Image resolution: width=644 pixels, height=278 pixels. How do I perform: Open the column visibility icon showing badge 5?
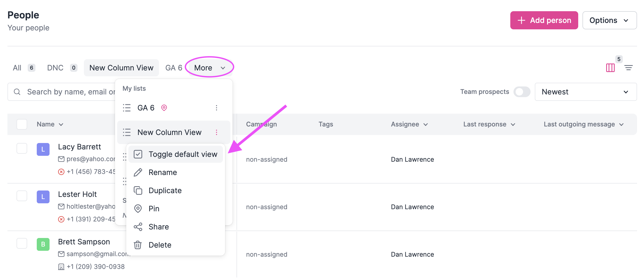[x=610, y=67]
